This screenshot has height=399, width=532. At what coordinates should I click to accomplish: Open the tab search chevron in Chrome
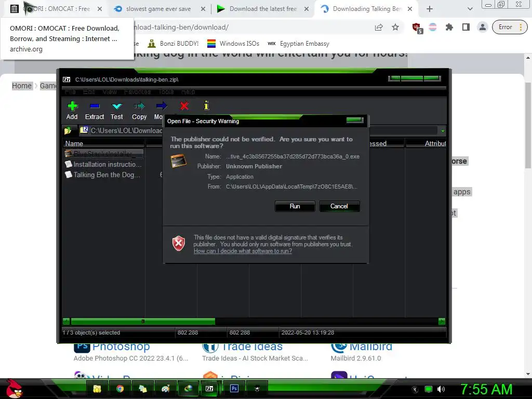pos(470,9)
